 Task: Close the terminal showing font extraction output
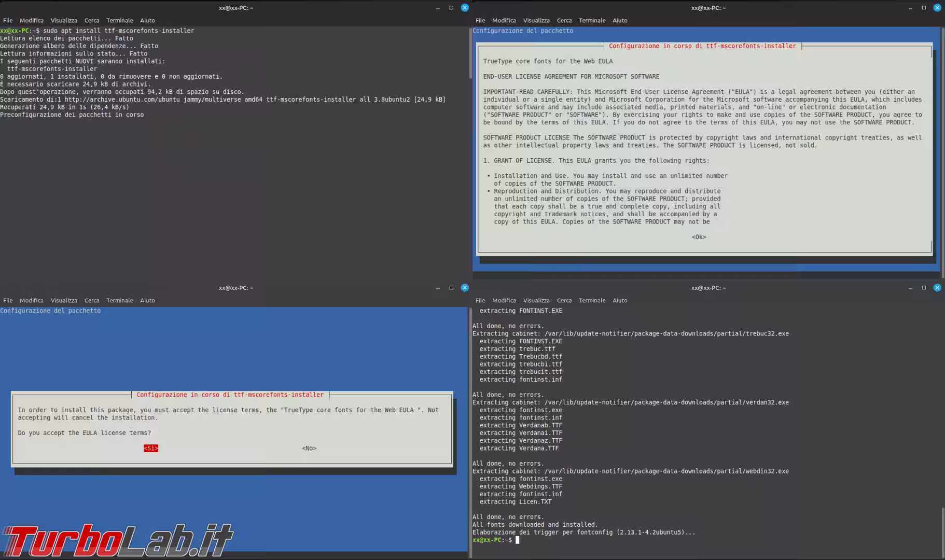(937, 288)
